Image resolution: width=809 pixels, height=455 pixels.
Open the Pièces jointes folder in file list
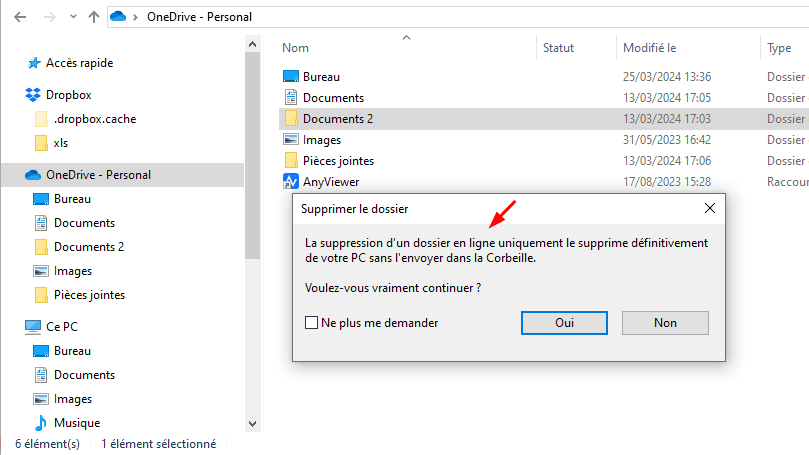click(x=338, y=161)
